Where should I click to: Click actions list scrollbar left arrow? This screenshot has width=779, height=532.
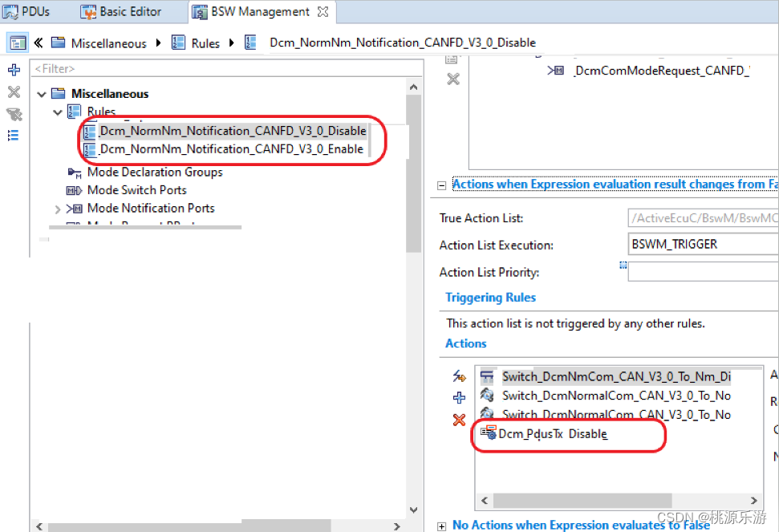click(485, 501)
